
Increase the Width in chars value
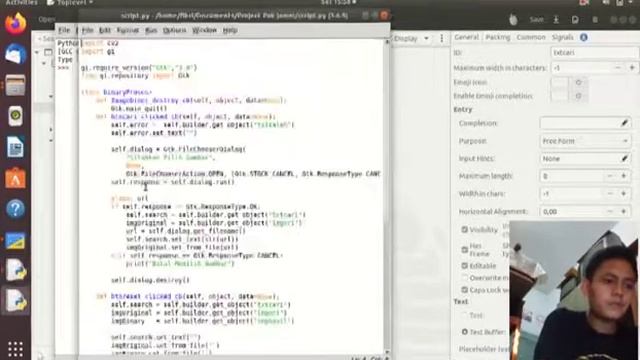(624, 193)
